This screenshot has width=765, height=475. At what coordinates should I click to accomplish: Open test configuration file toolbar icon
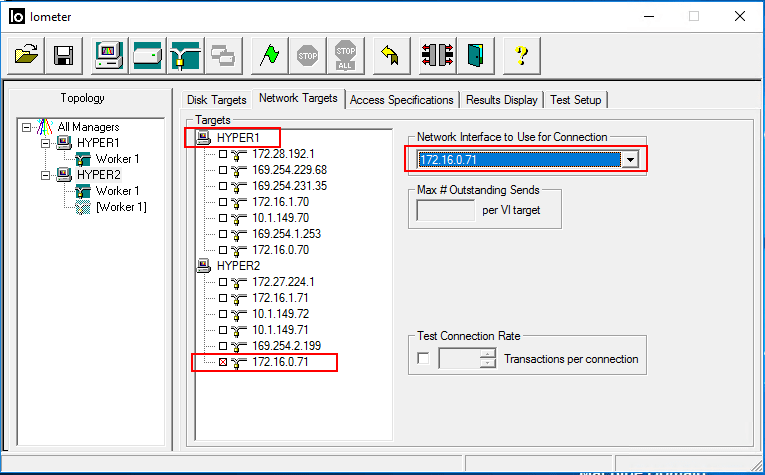[26, 55]
